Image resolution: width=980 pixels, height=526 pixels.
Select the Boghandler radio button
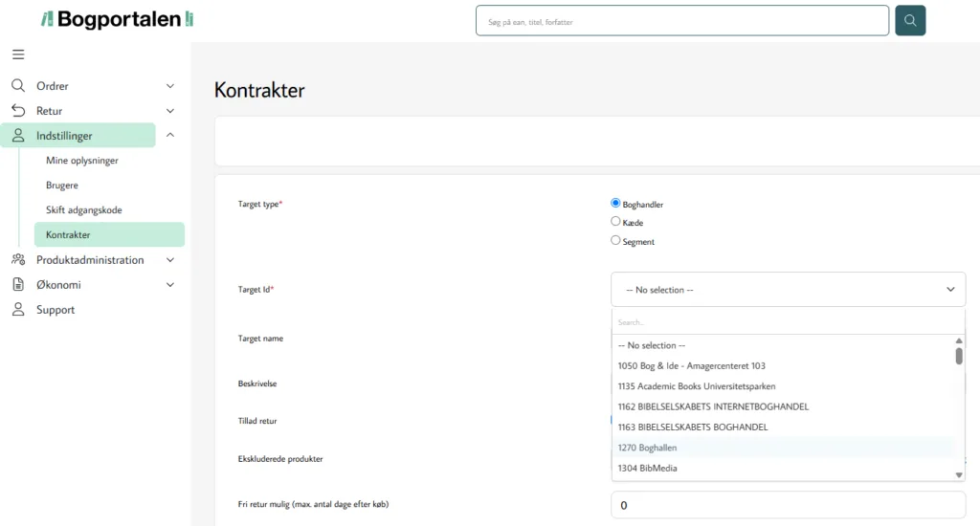615,203
